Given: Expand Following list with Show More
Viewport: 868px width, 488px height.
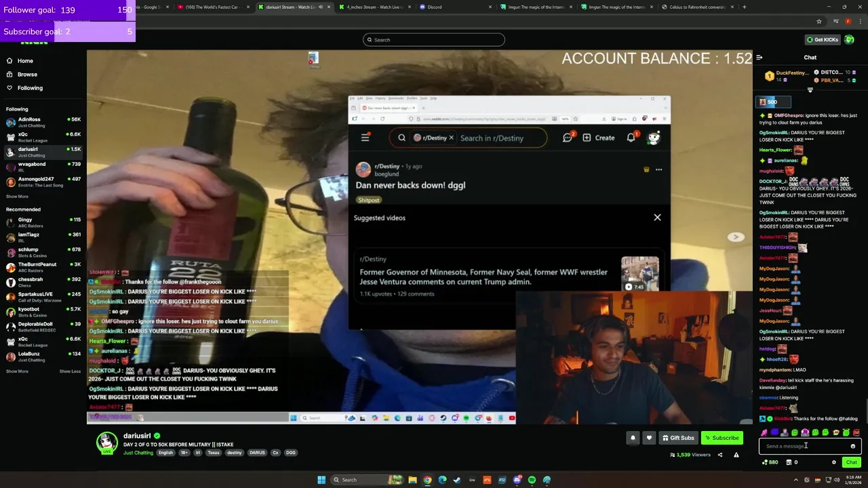Looking at the screenshot, I should click(18, 197).
